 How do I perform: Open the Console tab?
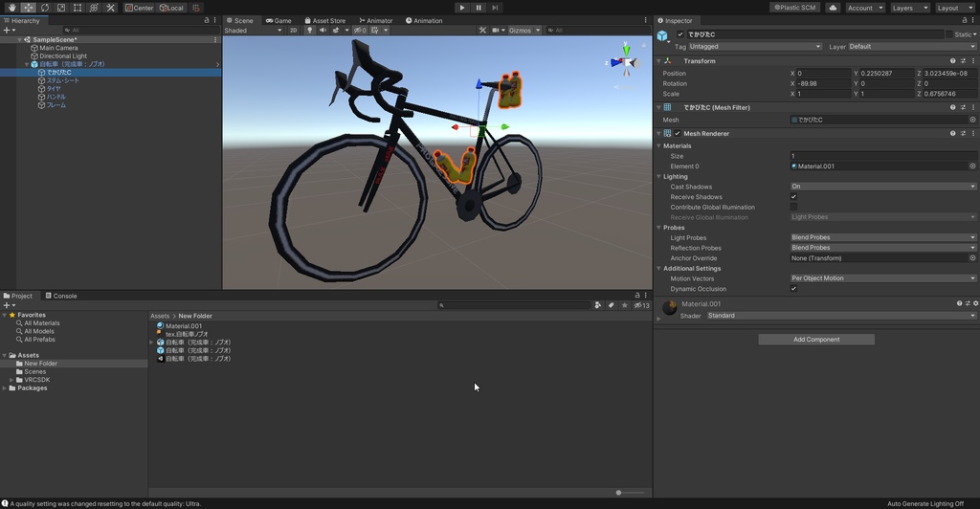60,296
